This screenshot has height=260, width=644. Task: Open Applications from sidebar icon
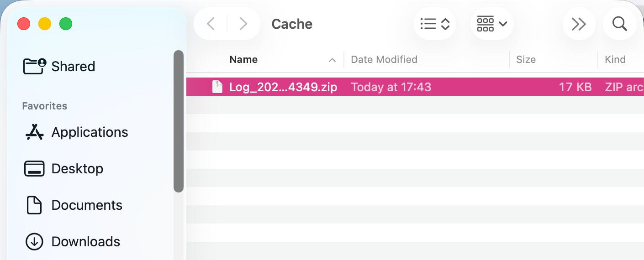pyautogui.click(x=34, y=132)
